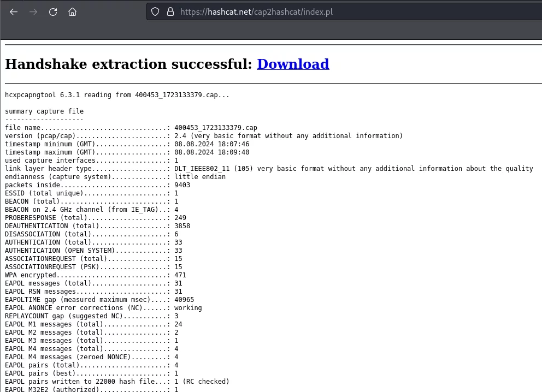Open the tracking protection shield icon
Viewport: 542px width, 392px height.
155,11
